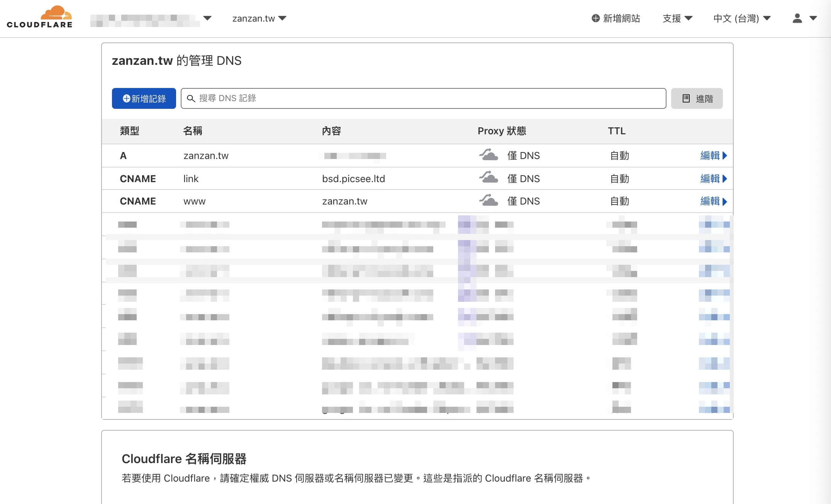The height and width of the screenshot is (504, 831).
Task: Click the A type cell
Action: [123, 156]
